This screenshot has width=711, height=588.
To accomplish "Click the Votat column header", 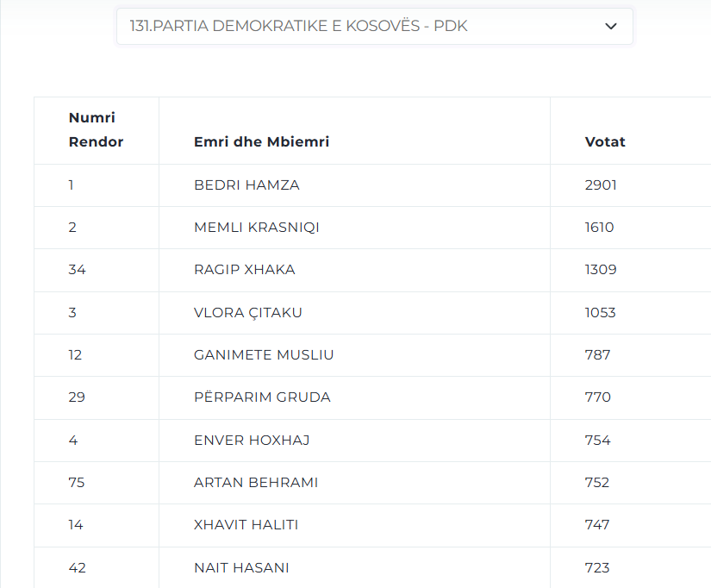I will (x=605, y=141).
